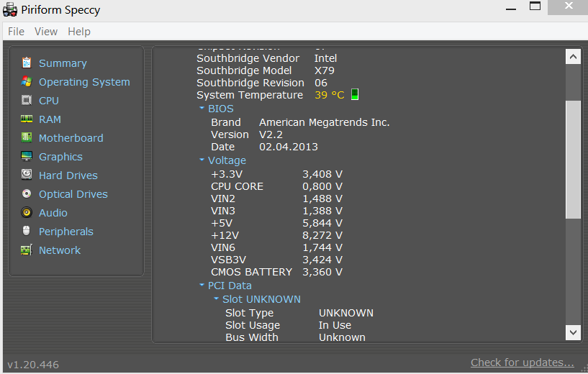Image resolution: width=588 pixels, height=374 pixels.
Task: Click American Megatrends Inc. brand value
Action: point(325,122)
